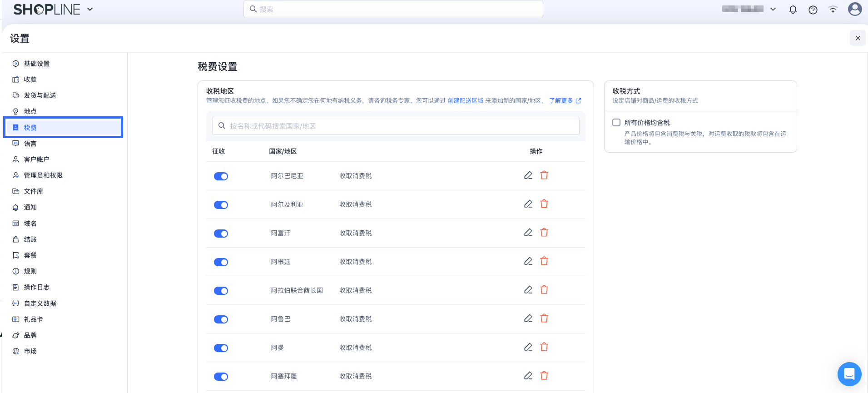Image resolution: width=868 pixels, height=393 pixels.
Task: Select 税费 in the sidebar
Action: pyautogui.click(x=63, y=127)
